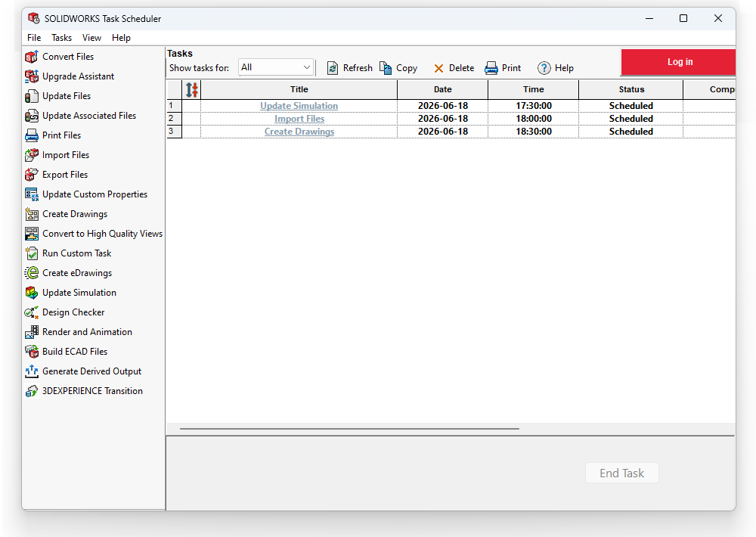The height and width of the screenshot is (537, 756).
Task: Select the Create Drawings sidebar icon
Action: tap(31, 214)
